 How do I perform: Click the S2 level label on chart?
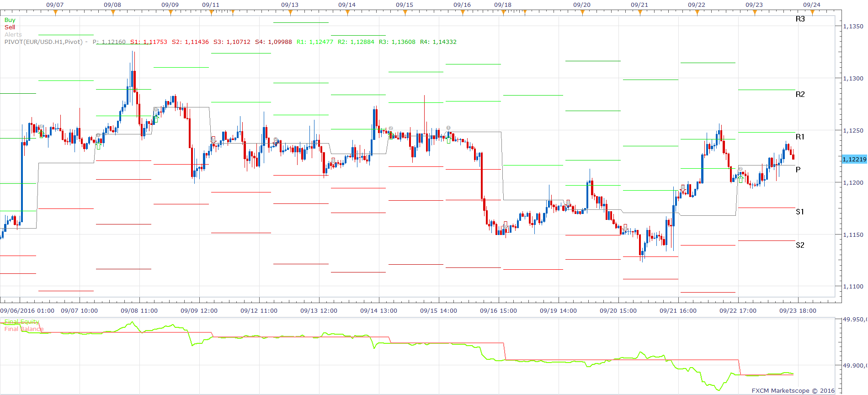point(800,246)
